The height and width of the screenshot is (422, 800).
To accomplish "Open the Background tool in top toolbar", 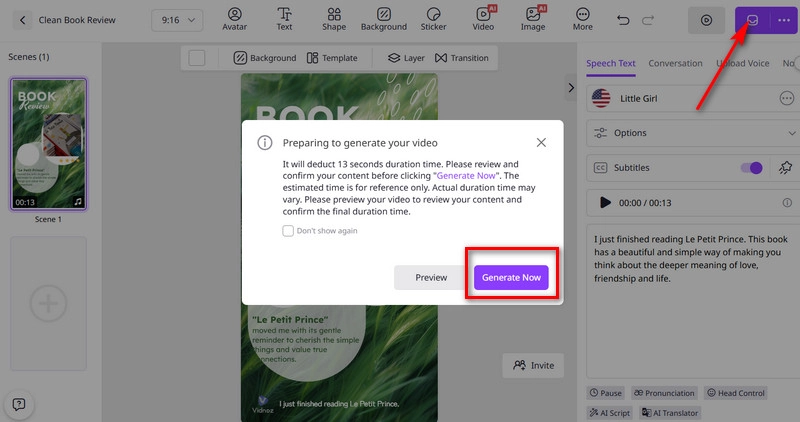I will (384, 19).
